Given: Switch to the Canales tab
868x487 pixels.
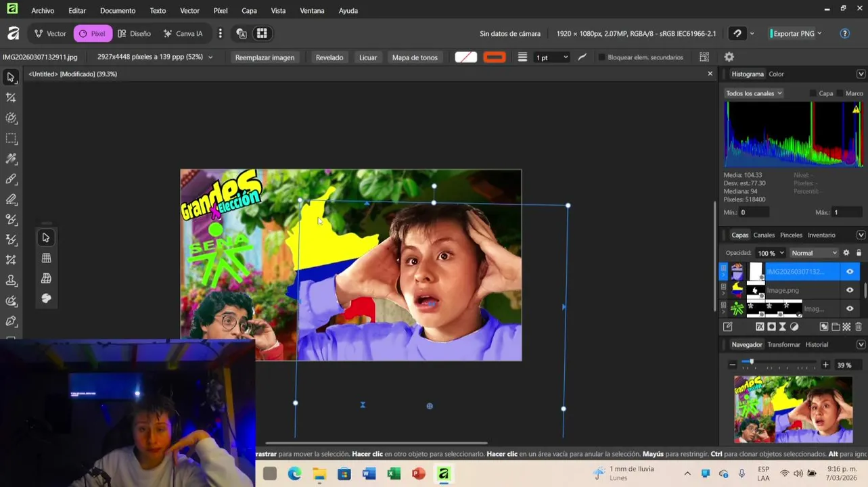Looking at the screenshot, I should point(764,235).
